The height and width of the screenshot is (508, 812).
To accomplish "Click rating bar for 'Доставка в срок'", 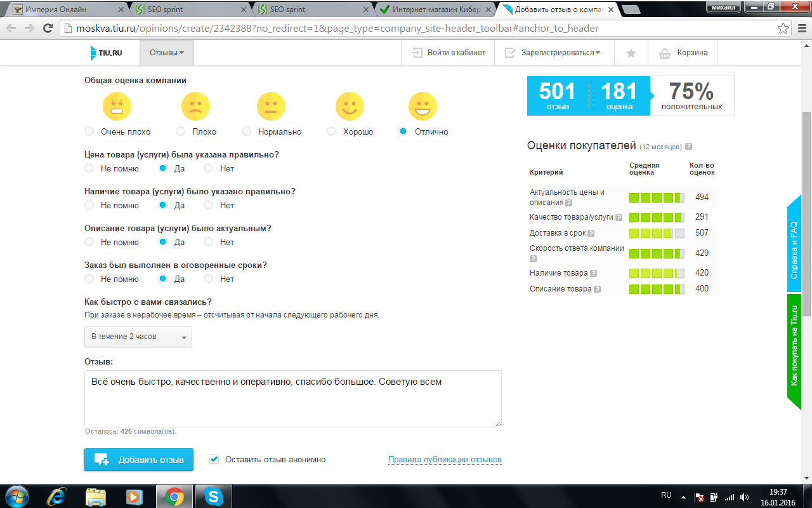I will click(x=657, y=233).
